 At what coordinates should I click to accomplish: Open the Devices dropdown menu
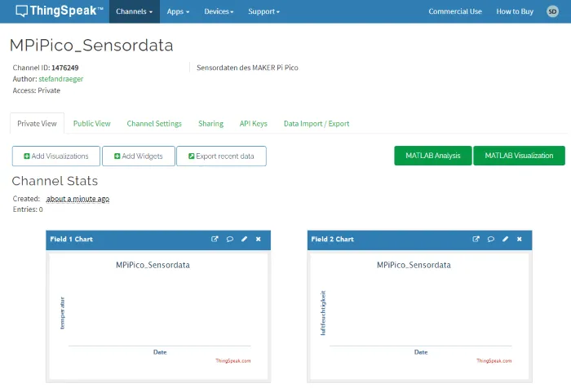tap(219, 11)
